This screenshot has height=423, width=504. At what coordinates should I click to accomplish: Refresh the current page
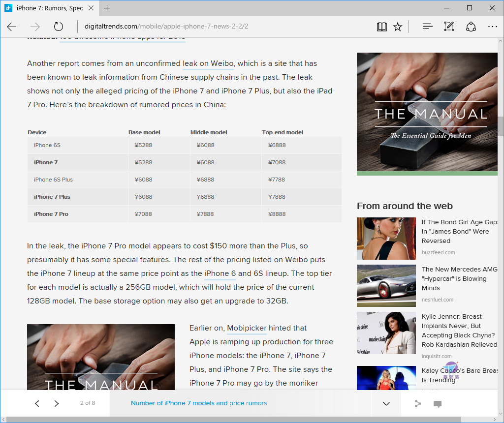click(x=59, y=27)
